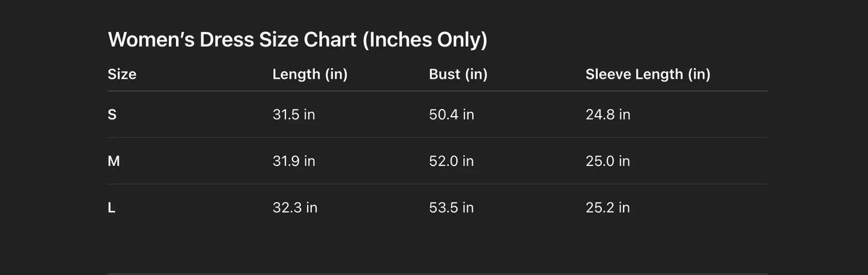The height and width of the screenshot is (275, 868).
Task: Select the size S row label
Action: 112,114
